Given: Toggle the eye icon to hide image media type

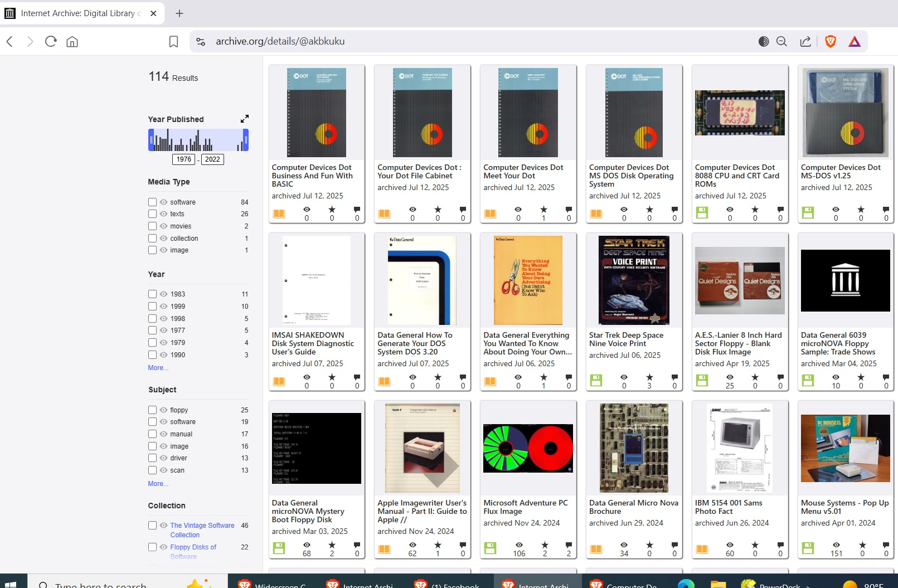Looking at the screenshot, I should click(x=163, y=250).
